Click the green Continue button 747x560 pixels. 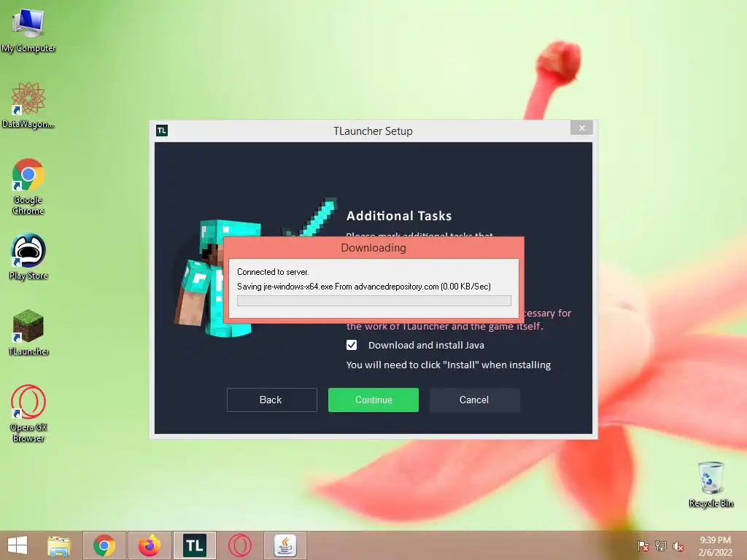point(373,400)
